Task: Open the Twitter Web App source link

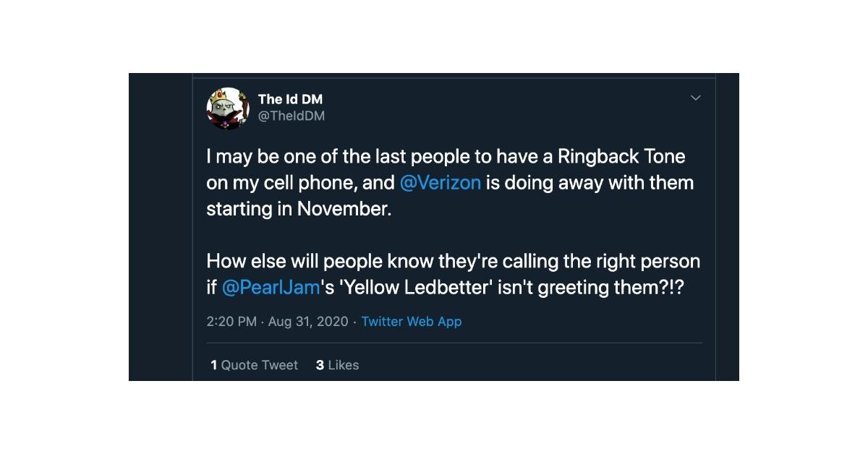Action: pos(412,321)
